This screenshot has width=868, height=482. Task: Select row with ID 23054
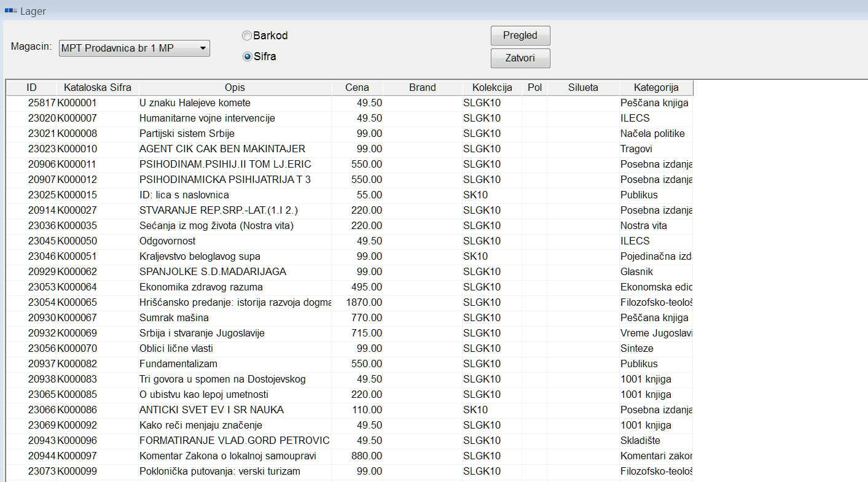[42, 303]
